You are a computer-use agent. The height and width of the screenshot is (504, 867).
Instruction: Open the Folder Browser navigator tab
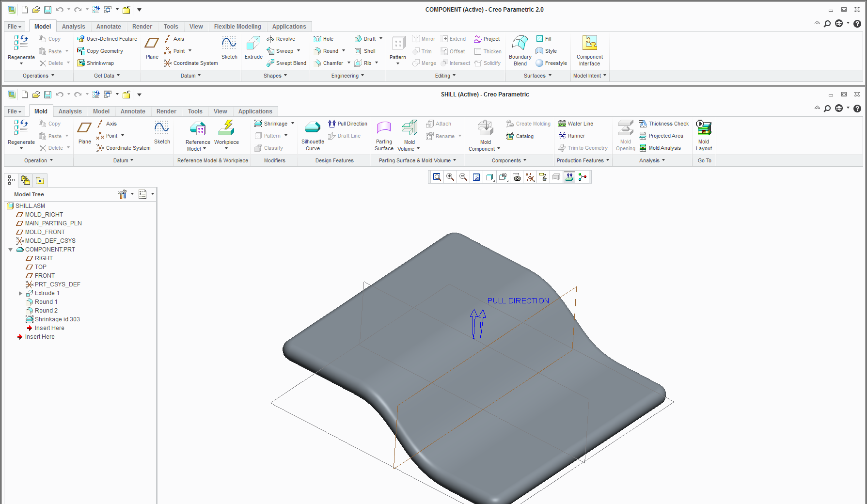pos(26,181)
